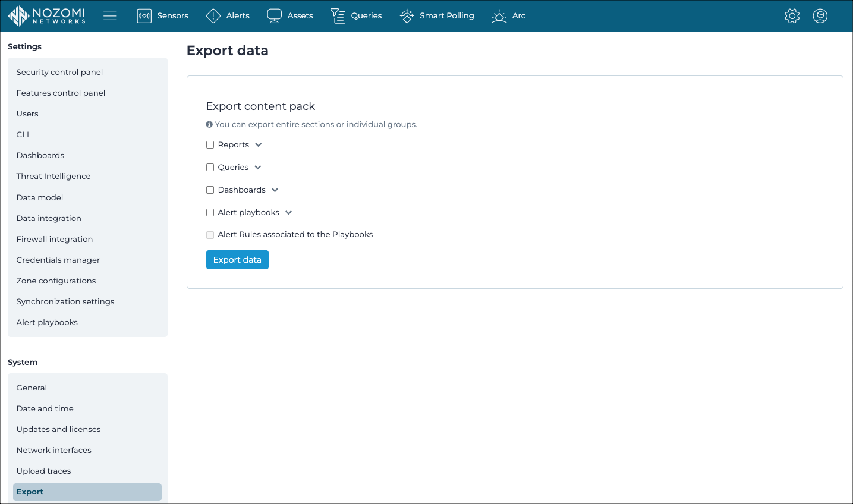
Task: Click the Arc icon
Action: coord(499,16)
